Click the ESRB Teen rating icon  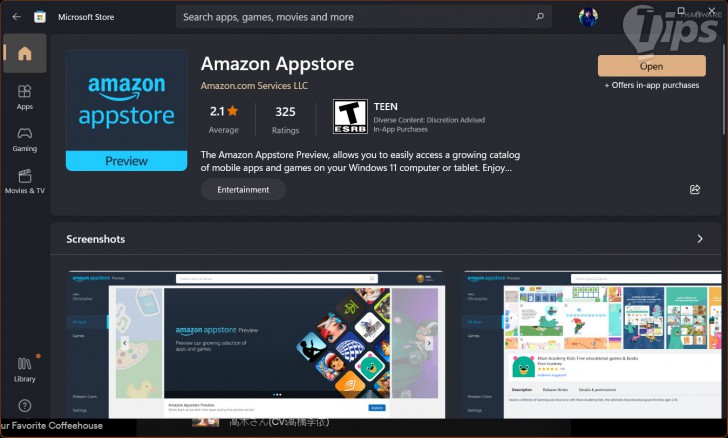click(350, 117)
